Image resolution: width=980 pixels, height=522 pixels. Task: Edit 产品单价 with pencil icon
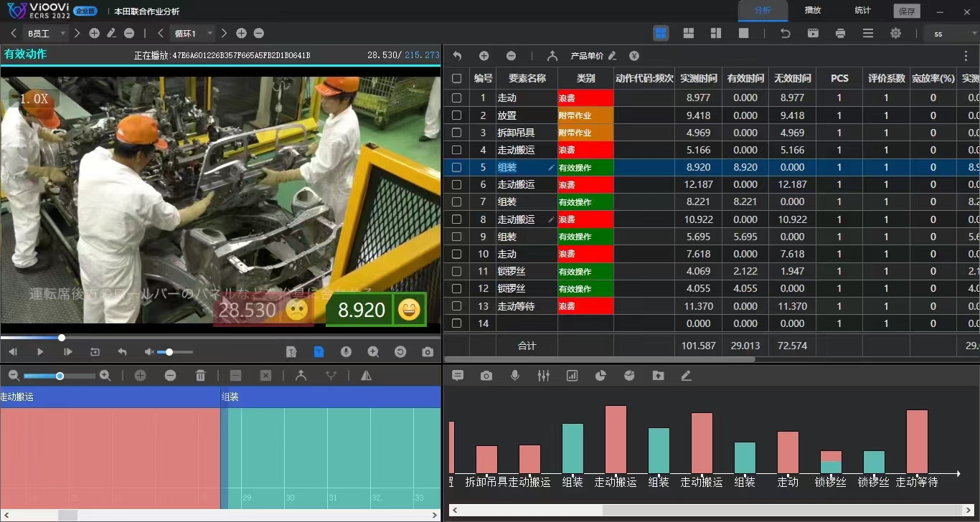[612, 56]
